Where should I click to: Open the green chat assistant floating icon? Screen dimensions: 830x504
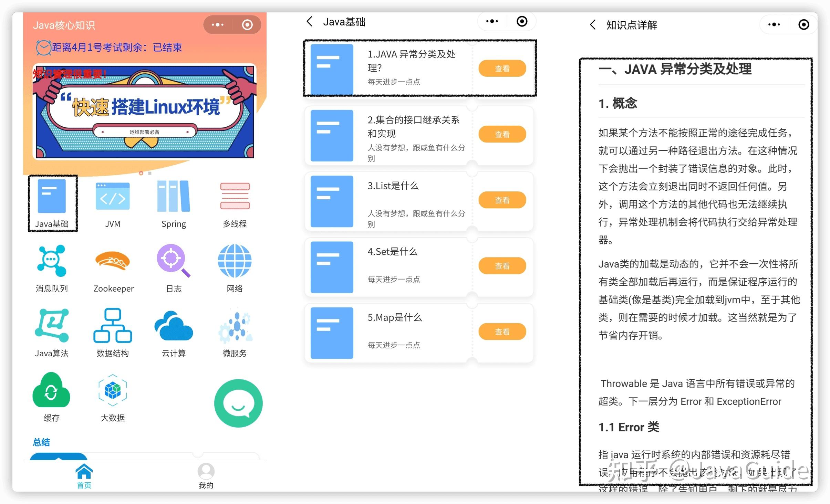click(238, 403)
